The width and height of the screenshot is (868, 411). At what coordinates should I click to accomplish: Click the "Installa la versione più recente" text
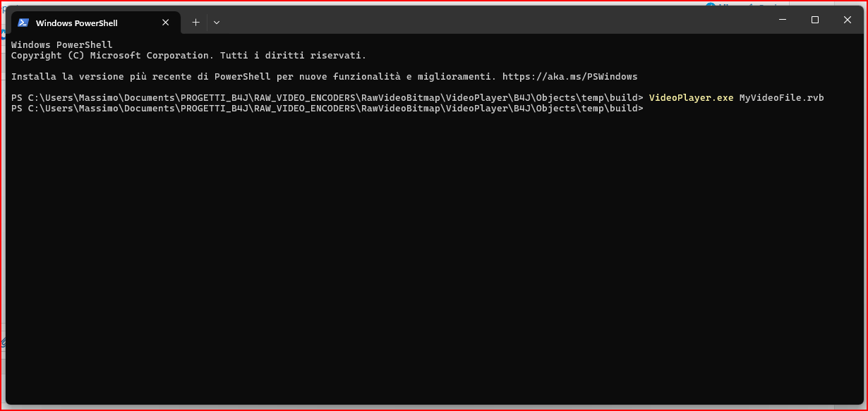click(x=101, y=76)
